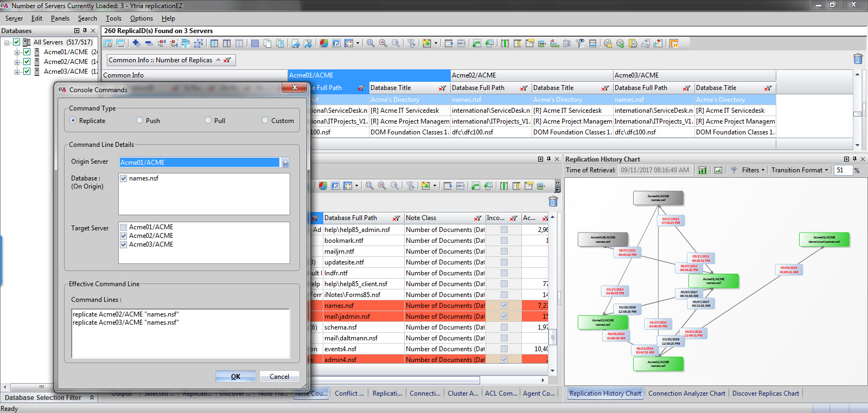Toggle the All Servers checkbox in tree
868x413 pixels.
[17, 42]
